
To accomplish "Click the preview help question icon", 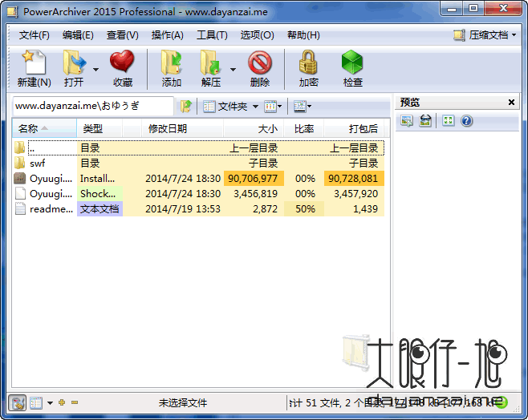I will 467,121.
